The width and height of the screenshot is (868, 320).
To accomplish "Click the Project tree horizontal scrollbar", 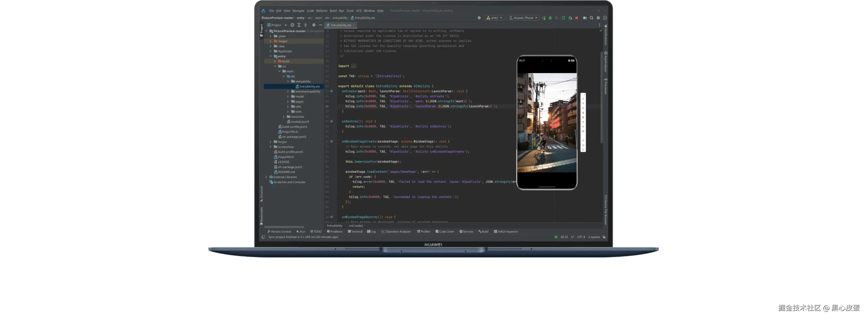I will tap(284, 227).
